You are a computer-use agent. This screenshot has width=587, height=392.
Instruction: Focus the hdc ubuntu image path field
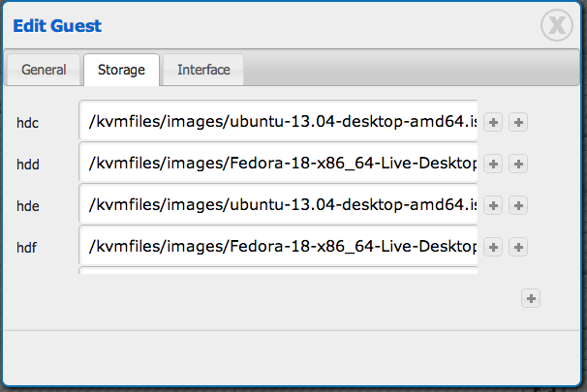click(279, 122)
